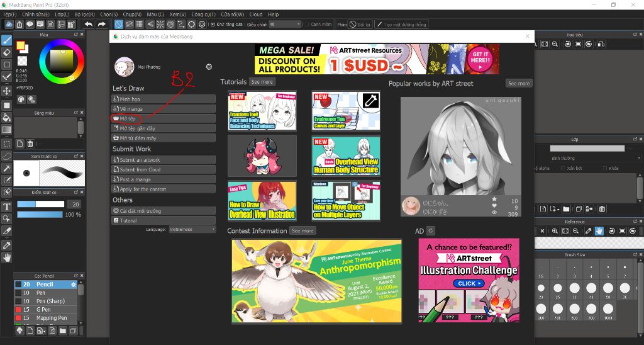Toggle Xén bớt clipping checkbox

coord(563,169)
